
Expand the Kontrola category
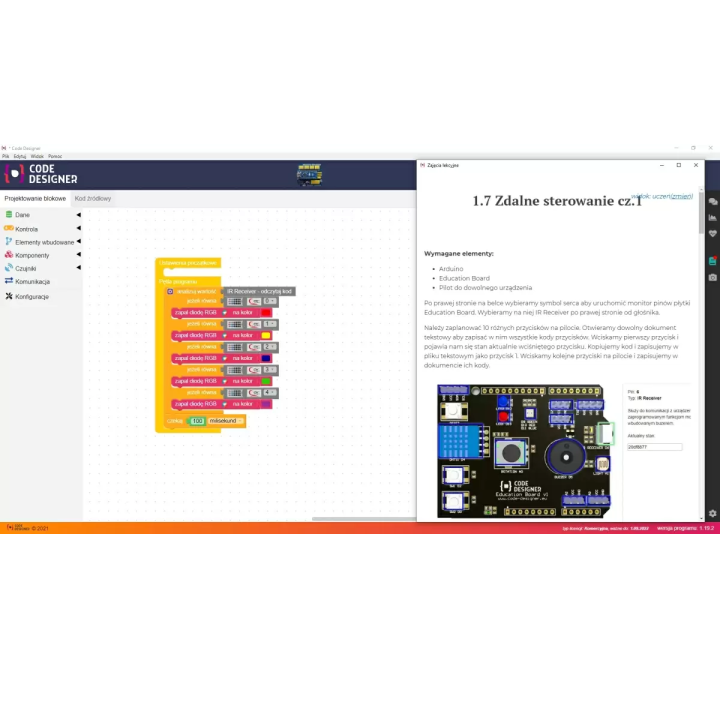pyautogui.click(x=26, y=229)
